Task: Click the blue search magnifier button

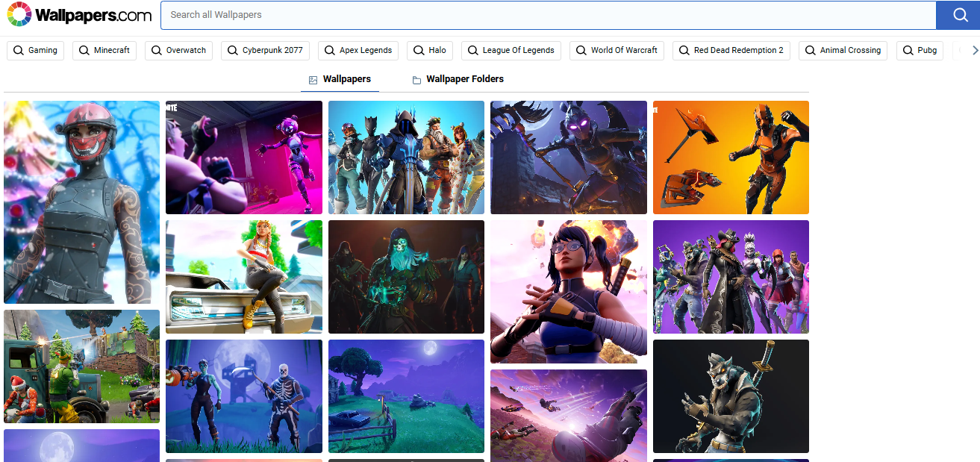Action: pos(958,15)
